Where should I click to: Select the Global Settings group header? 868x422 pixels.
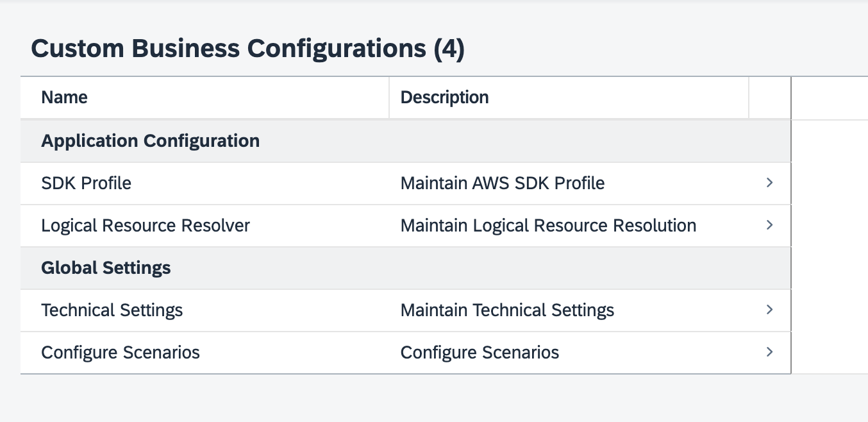[x=106, y=267]
